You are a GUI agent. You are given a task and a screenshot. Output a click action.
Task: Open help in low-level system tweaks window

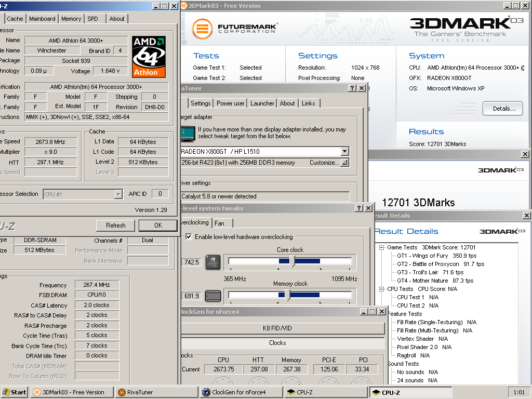[x=359, y=208]
